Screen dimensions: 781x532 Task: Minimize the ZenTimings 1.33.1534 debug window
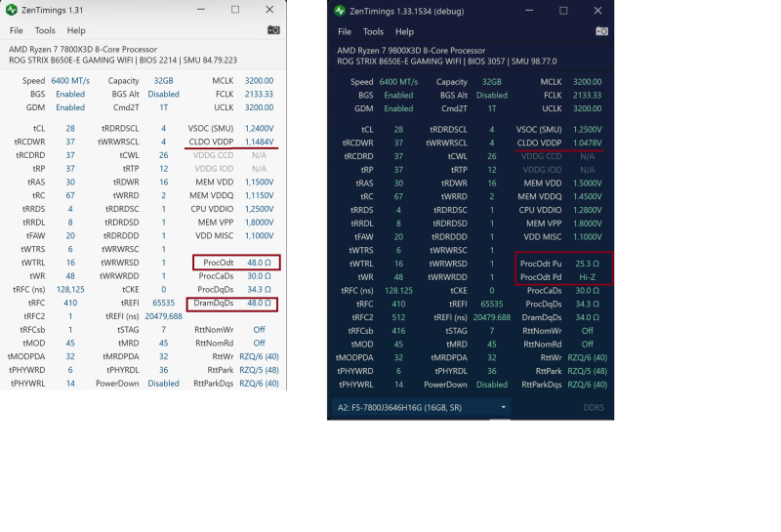pos(529,11)
